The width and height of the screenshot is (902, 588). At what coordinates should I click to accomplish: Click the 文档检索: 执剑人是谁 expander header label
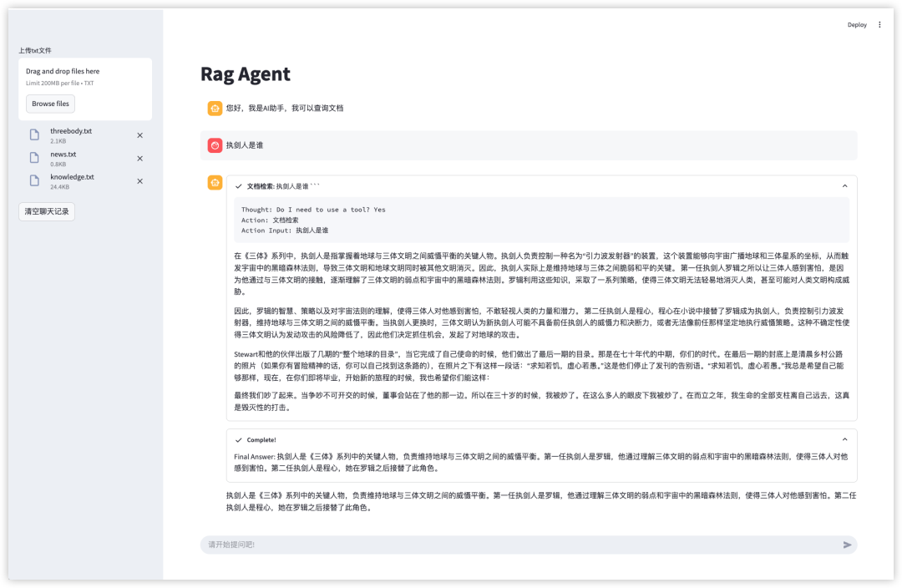click(x=283, y=186)
